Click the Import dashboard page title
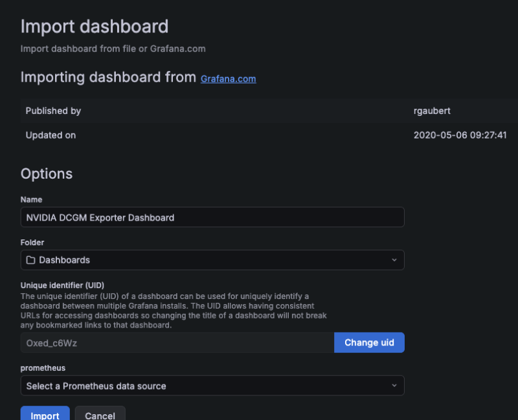518x420 pixels. pos(95,27)
